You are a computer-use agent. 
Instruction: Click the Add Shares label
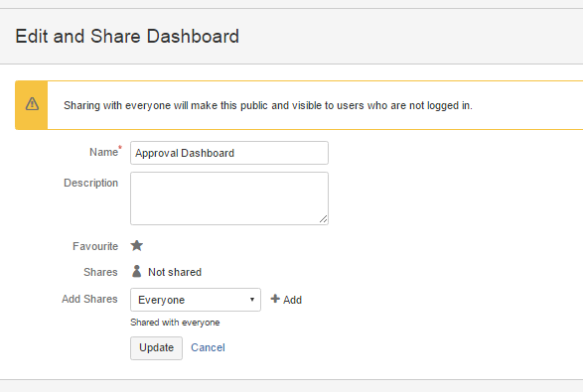89,299
